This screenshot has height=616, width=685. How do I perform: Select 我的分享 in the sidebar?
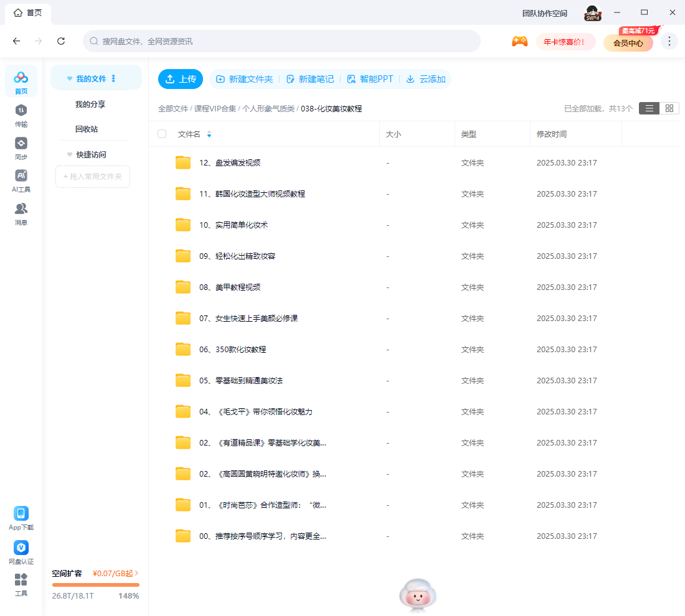point(90,105)
